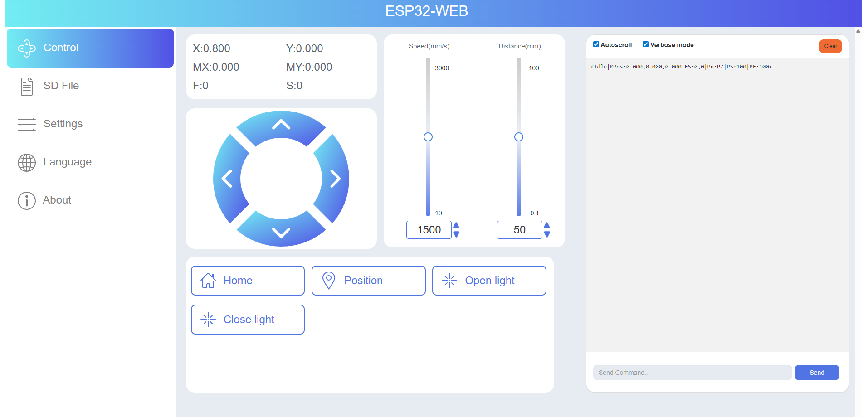Click the Open light button

(x=489, y=281)
